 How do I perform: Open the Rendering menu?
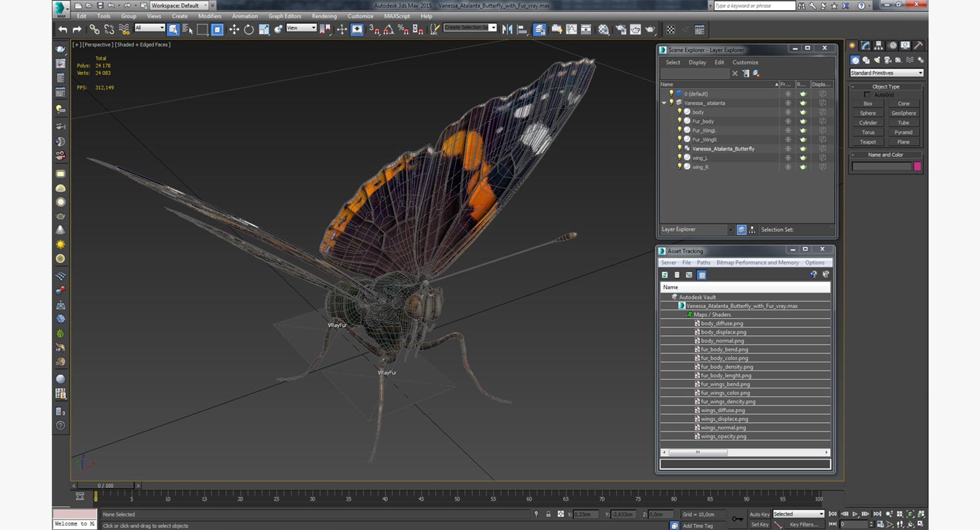click(x=324, y=16)
